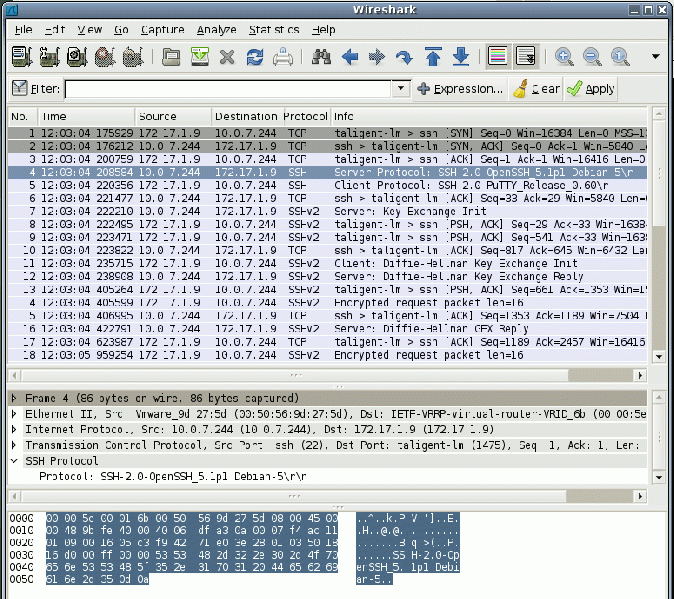Viewport: 674px width, 599px height.
Task: Open the Edit menu
Action: click(x=55, y=30)
